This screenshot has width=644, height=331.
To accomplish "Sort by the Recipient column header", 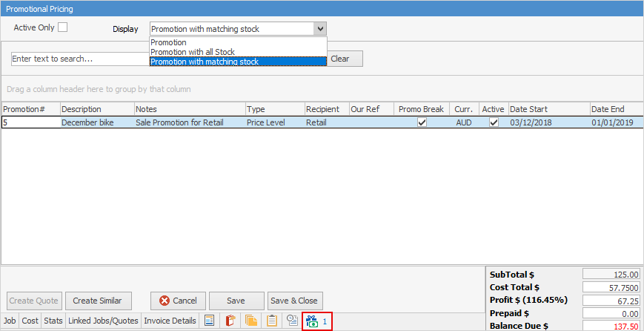I will (327, 109).
